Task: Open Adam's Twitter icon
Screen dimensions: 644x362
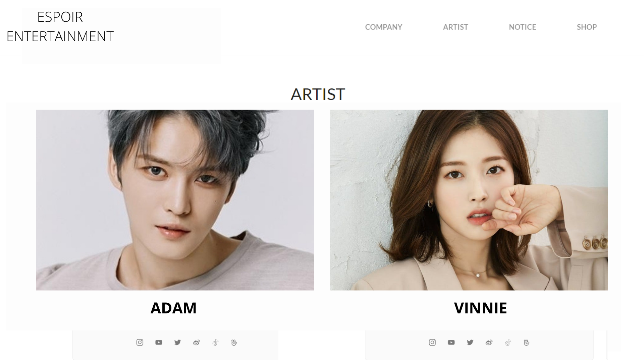Action: (x=177, y=342)
